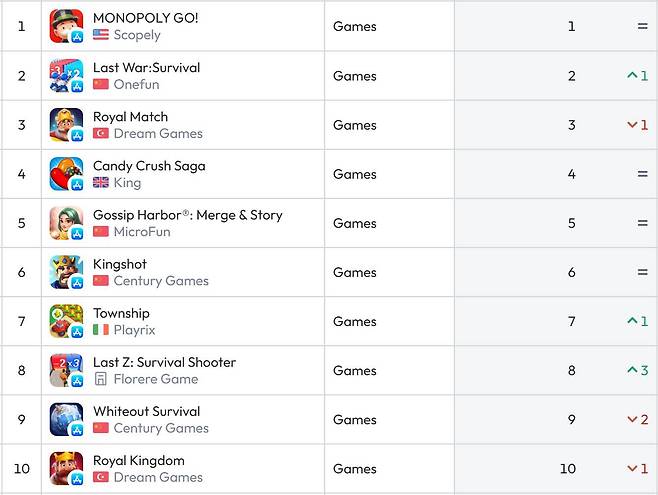The width and height of the screenshot is (658, 495).
Task: Click the Royal Kingdom app icon
Action: point(66,468)
